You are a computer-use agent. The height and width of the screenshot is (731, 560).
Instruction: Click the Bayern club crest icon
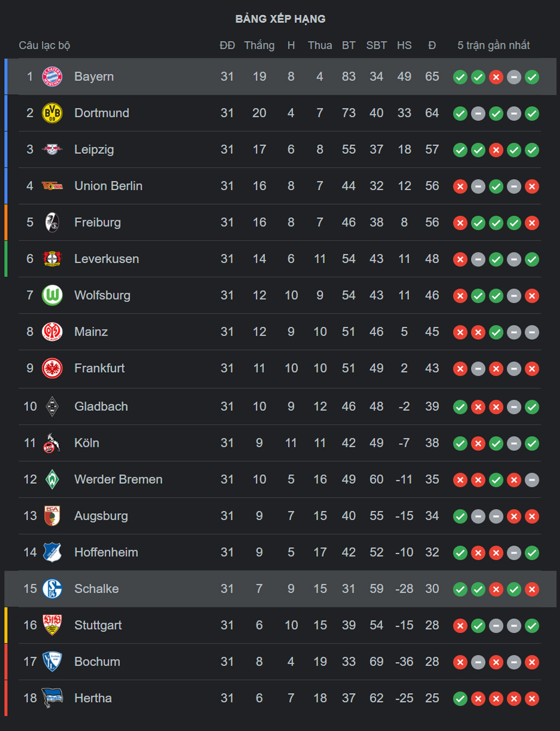point(52,77)
